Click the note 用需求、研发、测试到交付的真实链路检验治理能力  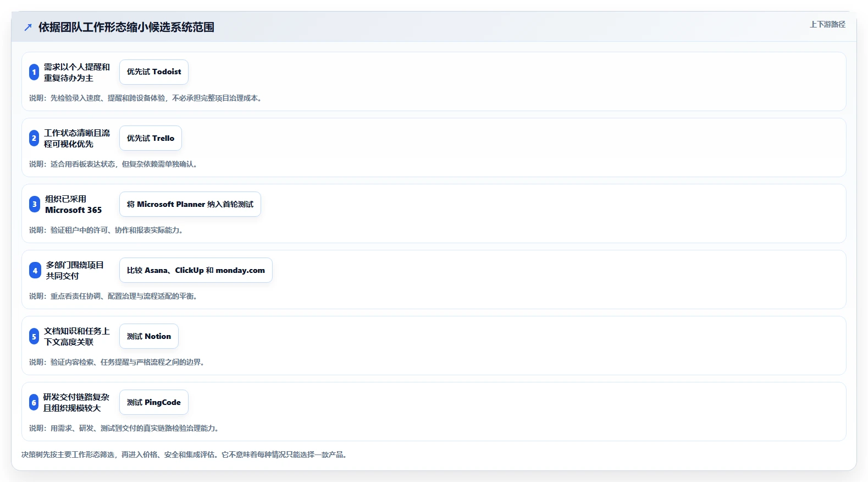coord(135,428)
